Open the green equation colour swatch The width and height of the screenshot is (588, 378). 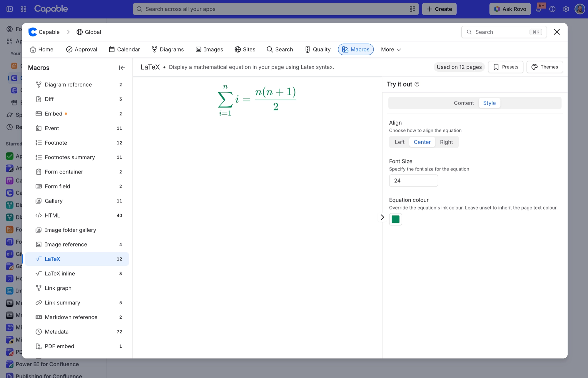395,219
